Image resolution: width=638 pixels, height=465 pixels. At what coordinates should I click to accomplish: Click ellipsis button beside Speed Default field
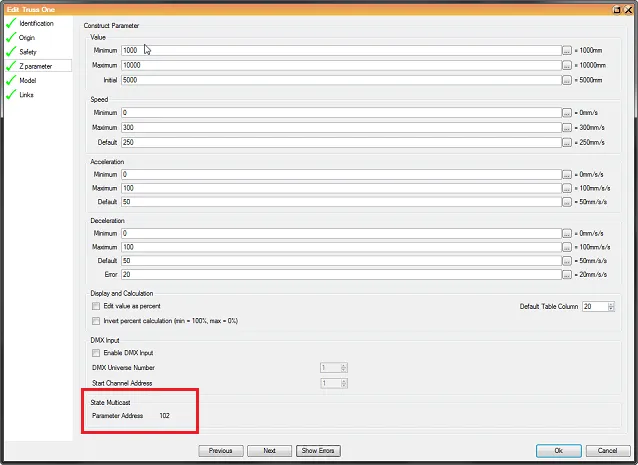pos(567,142)
